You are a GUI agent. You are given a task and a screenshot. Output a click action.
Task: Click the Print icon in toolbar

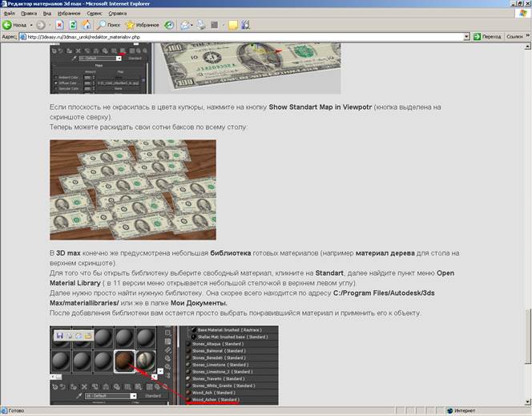[x=202, y=25]
